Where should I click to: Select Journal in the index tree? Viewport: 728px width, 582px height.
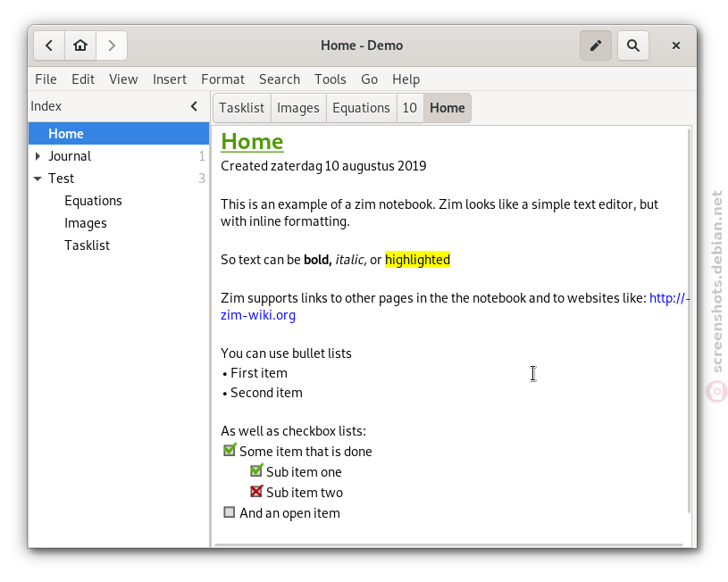click(x=119, y=156)
